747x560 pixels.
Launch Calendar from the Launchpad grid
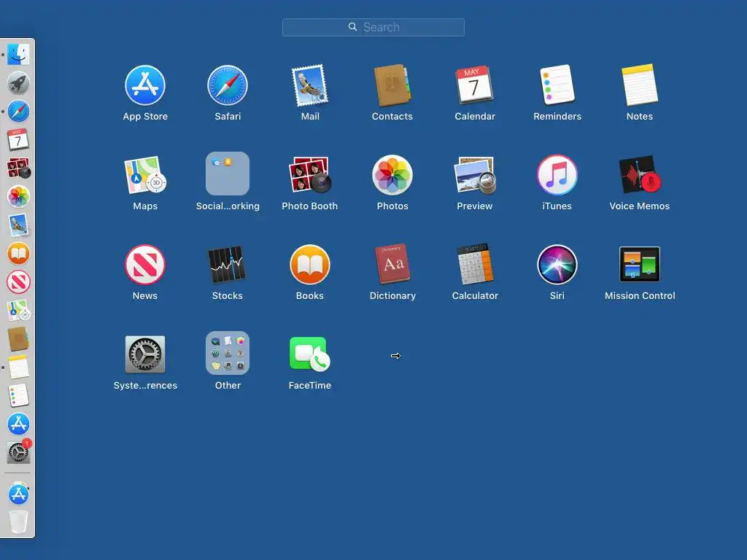[x=474, y=86]
